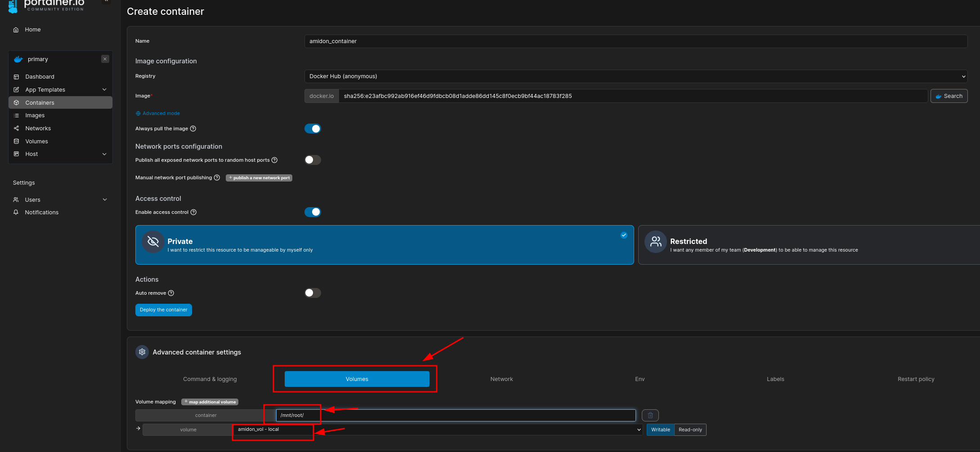
Task: Enable the Auto remove toggle
Action: tap(313, 293)
